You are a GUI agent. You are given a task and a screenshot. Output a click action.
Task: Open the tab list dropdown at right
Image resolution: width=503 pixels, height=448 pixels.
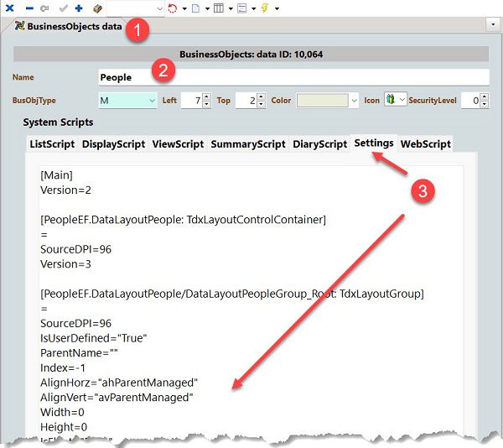493,24
